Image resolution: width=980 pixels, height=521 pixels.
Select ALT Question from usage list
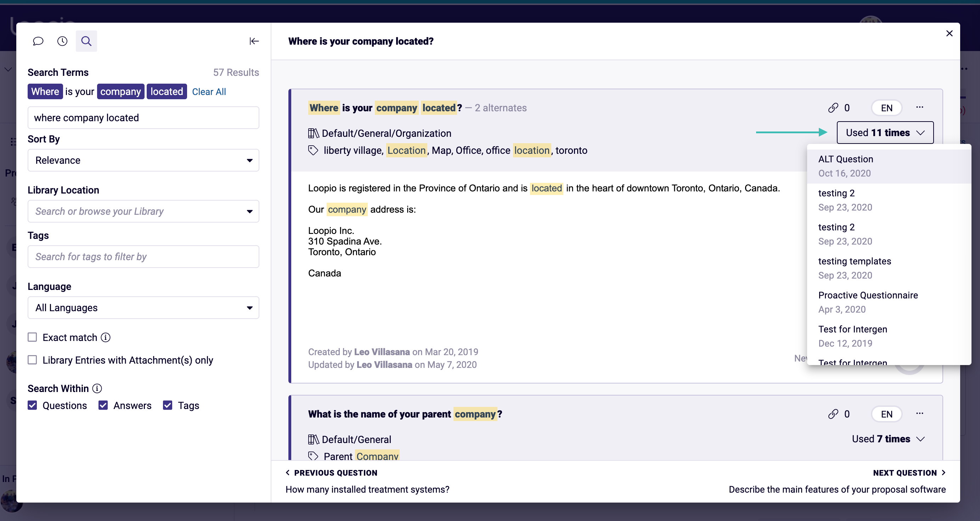(x=889, y=166)
